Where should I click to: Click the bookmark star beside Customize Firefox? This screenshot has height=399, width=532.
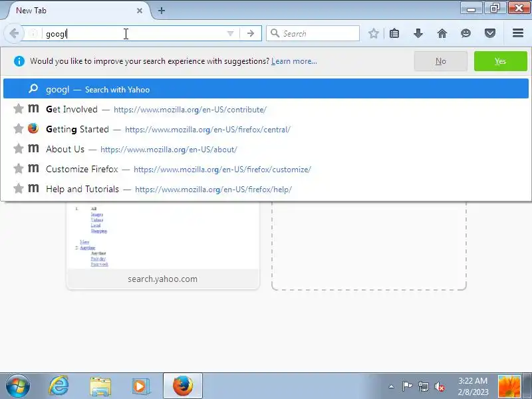click(x=19, y=168)
